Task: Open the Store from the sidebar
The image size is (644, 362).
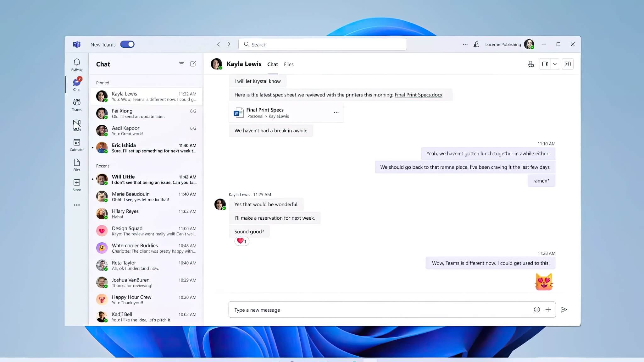Action: coord(76,184)
